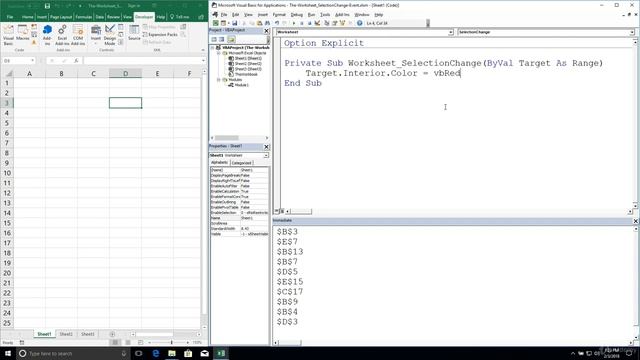Image resolution: width=640 pixels, height=360 pixels.
Task: Save workbook from Excel quick access toolbar
Action: coord(47,6)
